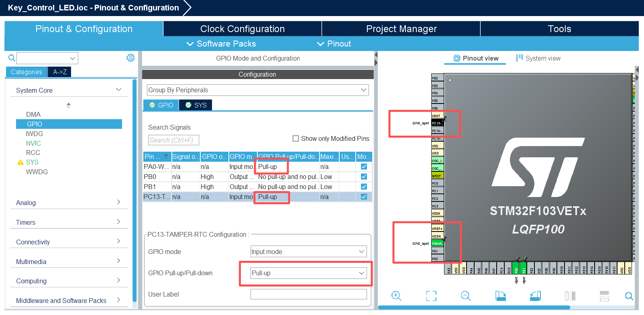Viewport: 644px width, 315px height.
Task: Click the PC0 pin on the chip
Action: 437,183
